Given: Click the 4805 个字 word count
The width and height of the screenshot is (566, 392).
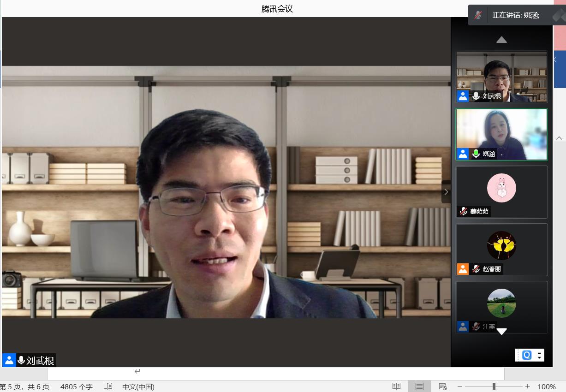Looking at the screenshot, I should click(x=77, y=386).
